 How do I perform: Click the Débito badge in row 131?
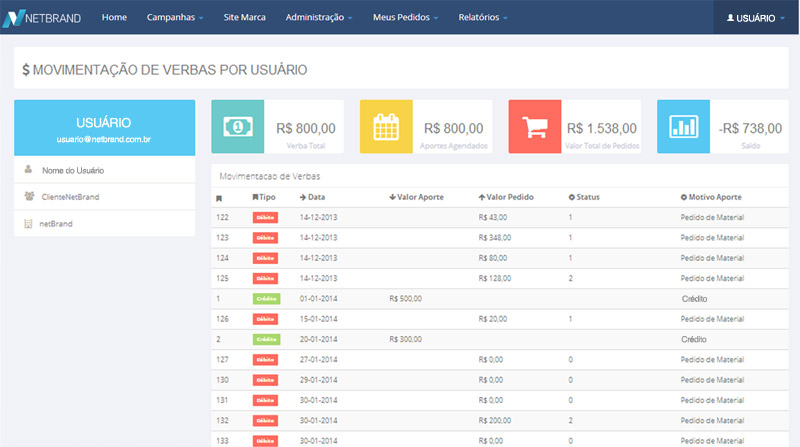coord(265,401)
